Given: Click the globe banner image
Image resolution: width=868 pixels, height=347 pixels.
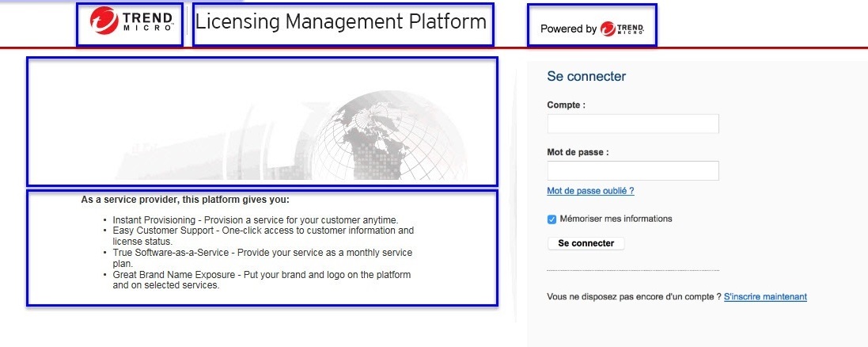Looking at the screenshot, I should pyautogui.click(x=262, y=121).
